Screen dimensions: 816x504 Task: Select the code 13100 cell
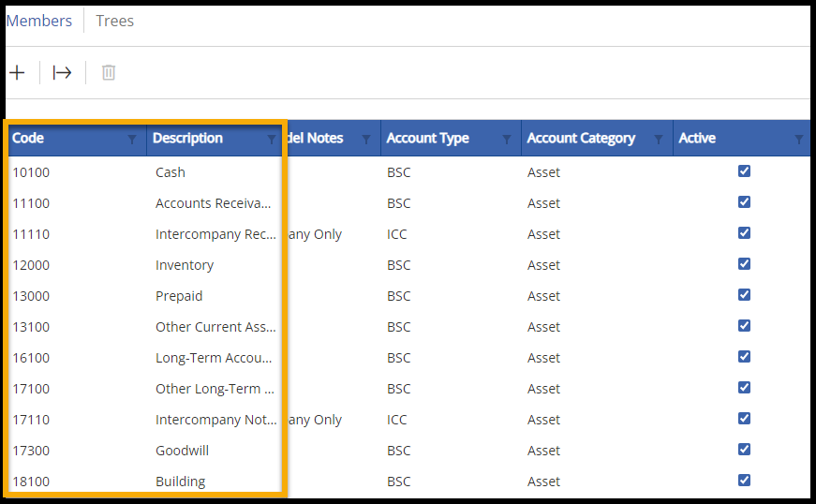point(31,327)
